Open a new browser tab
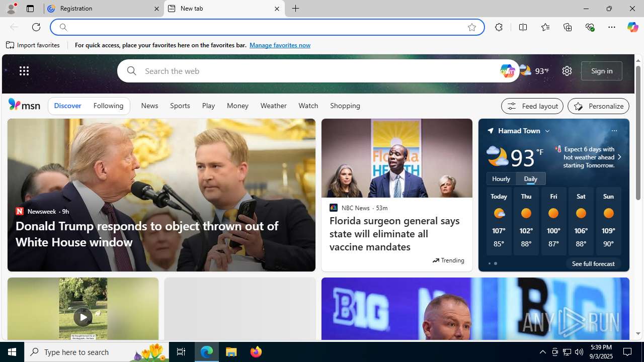The height and width of the screenshot is (362, 644). 296,9
